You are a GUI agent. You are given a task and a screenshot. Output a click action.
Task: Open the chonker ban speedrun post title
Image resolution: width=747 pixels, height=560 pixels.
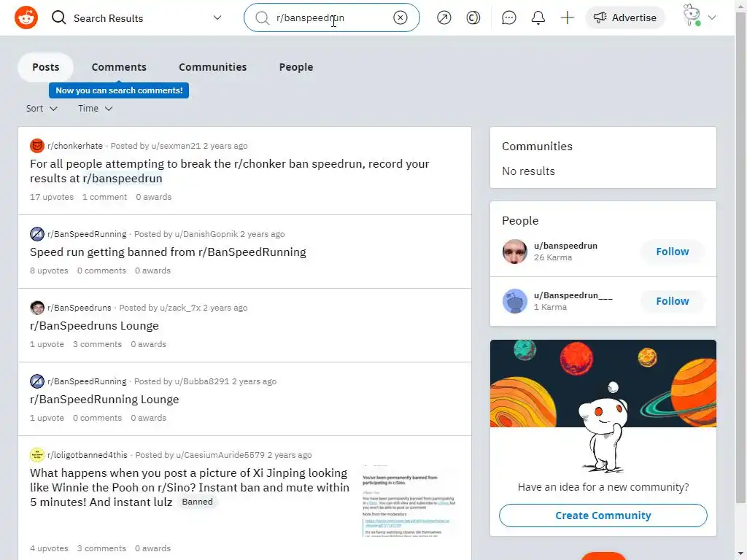pyautogui.click(x=230, y=171)
